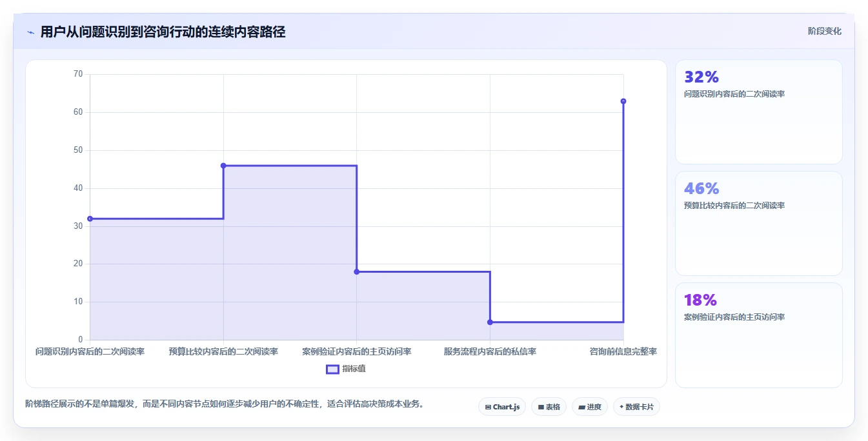Click the data point at value 46

(223, 166)
